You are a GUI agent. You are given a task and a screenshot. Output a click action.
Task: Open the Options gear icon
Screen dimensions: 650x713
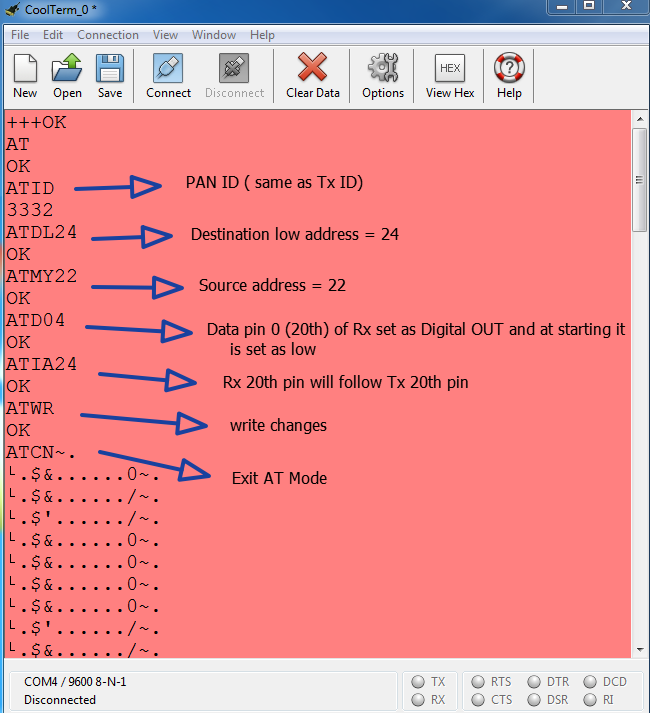[383, 70]
